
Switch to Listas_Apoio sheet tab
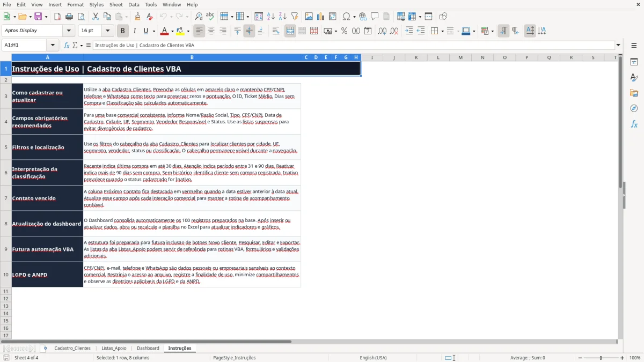coord(114,348)
